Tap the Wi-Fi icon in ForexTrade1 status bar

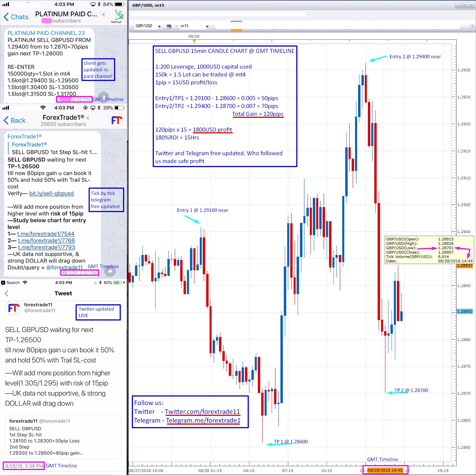coord(43,108)
